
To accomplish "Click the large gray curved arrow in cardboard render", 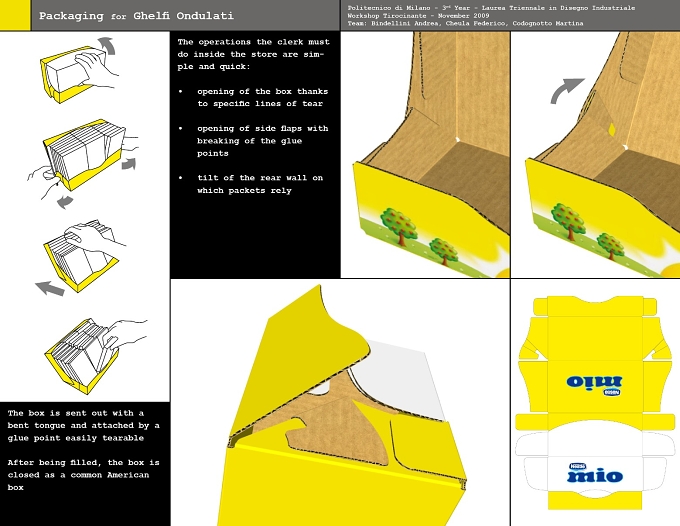I will [567, 91].
